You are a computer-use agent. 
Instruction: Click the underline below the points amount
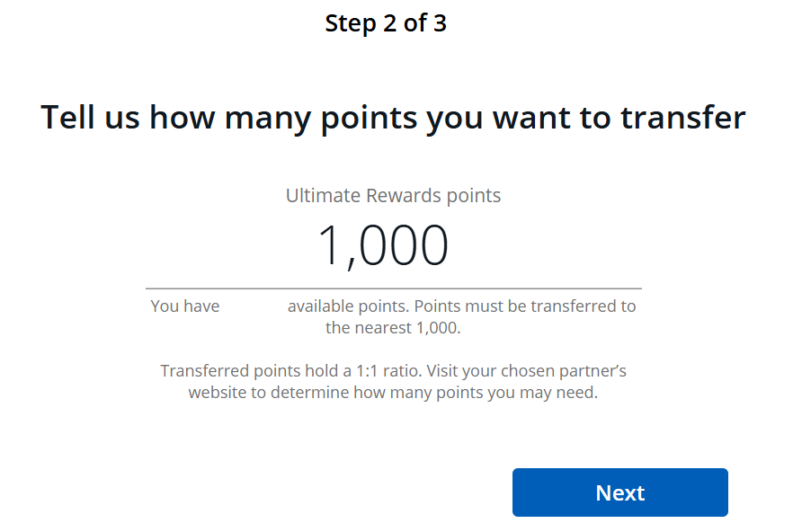click(x=393, y=288)
